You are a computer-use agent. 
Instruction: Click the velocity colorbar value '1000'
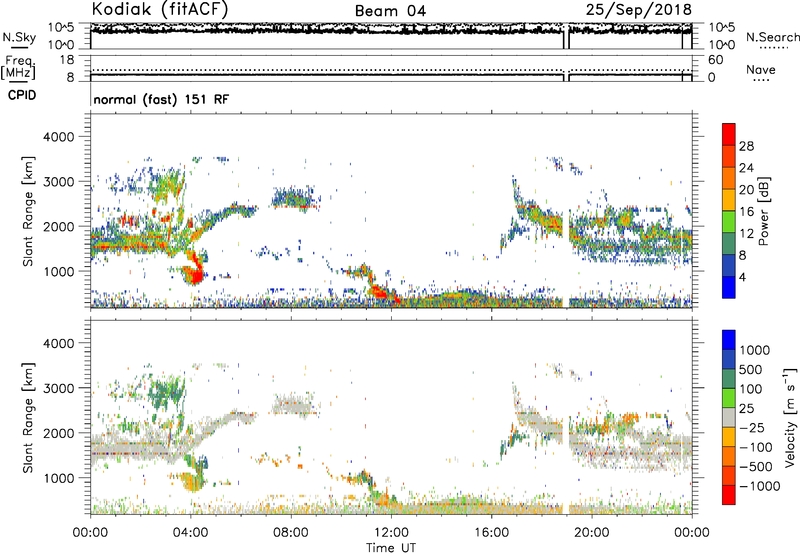(754, 350)
